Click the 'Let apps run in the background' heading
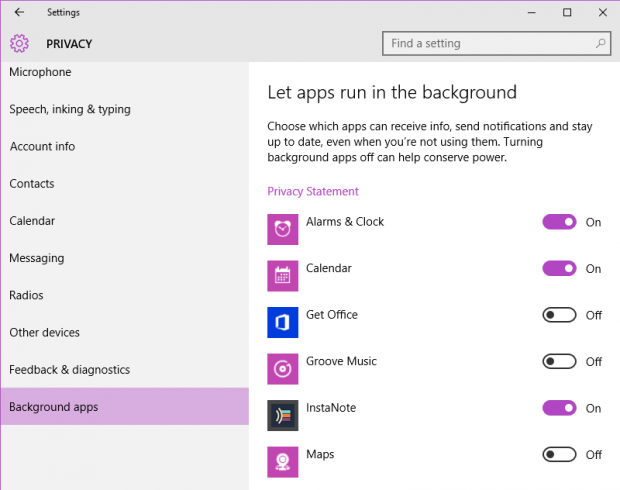Screen dimensions: 620x490 tap(392, 93)
